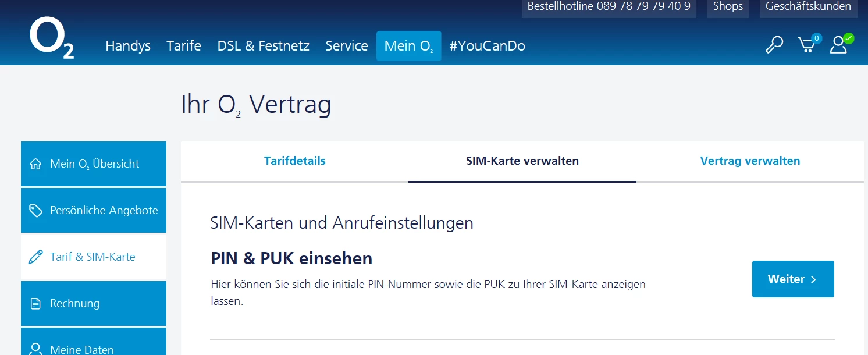The height and width of the screenshot is (355, 868).
Task: Open the search magnifier icon
Action: pos(774,45)
